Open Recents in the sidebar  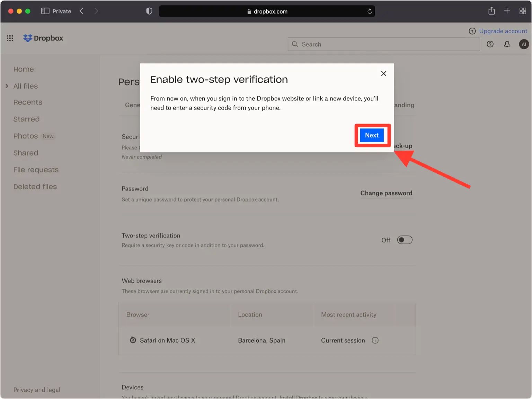pyautogui.click(x=28, y=102)
